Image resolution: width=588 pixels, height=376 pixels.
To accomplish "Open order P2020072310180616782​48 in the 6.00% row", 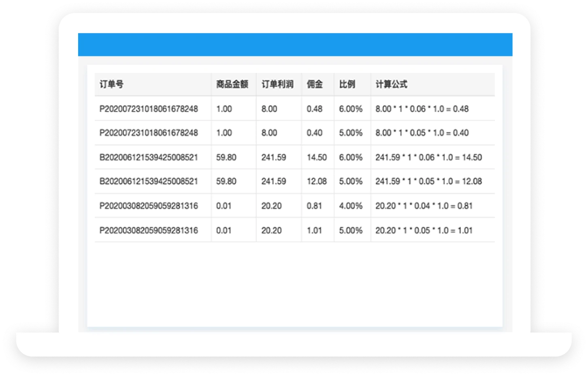I will click(149, 109).
